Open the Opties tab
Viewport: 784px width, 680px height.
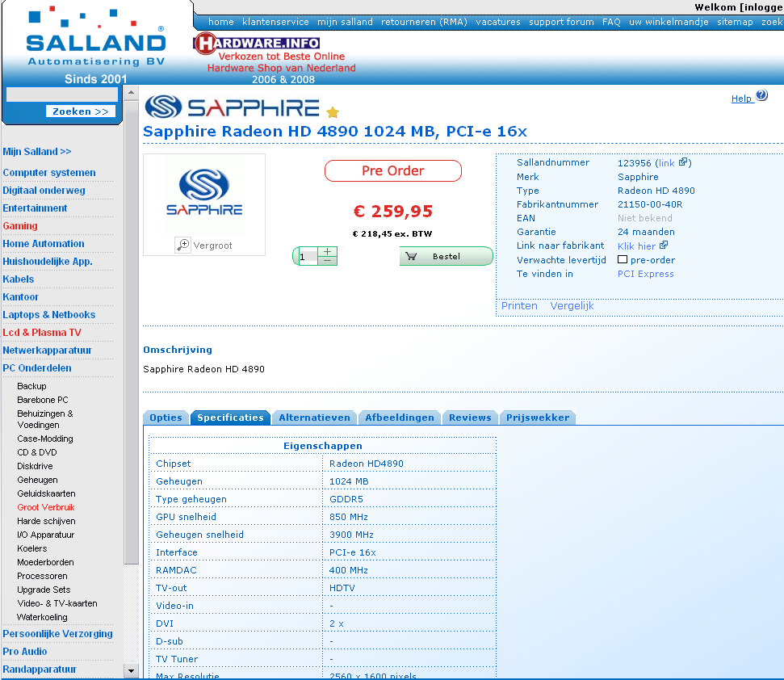pos(166,418)
